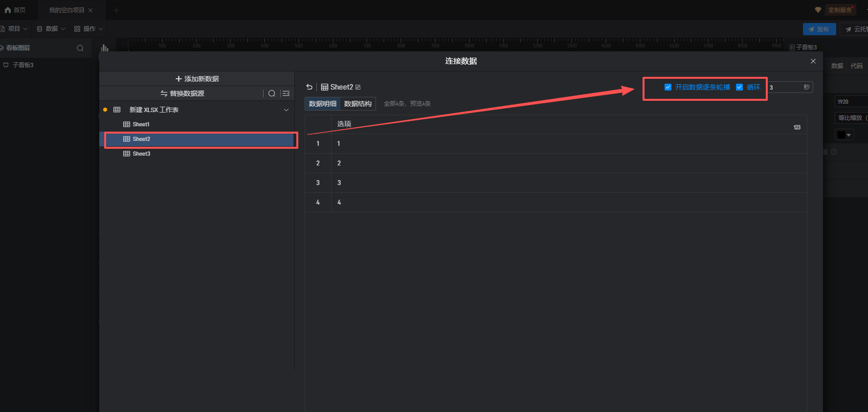The width and height of the screenshot is (868, 412).
Task: Collapse the 新建 XLSX 工作表 chevron
Action: (x=286, y=110)
